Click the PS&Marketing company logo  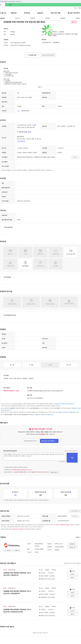[x=12, y=546]
